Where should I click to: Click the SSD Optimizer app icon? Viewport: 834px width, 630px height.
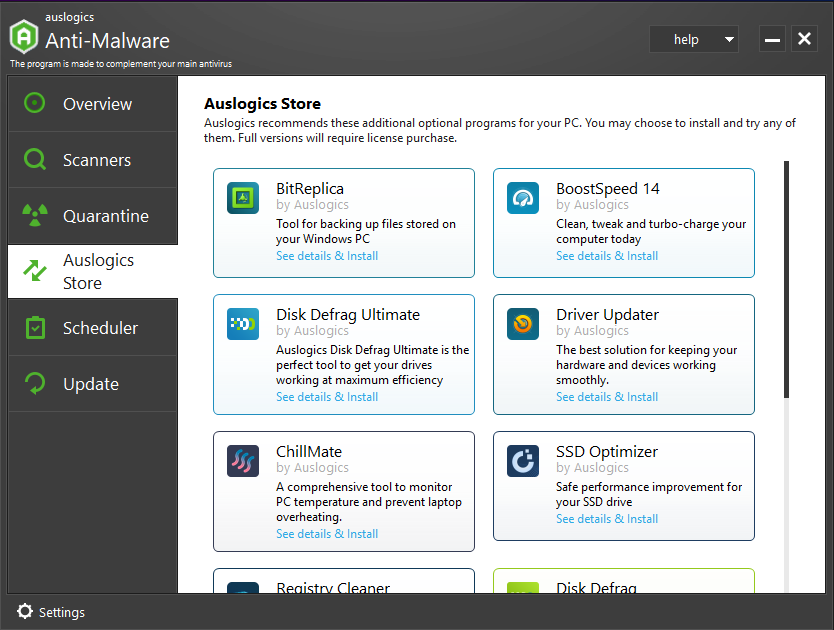click(x=523, y=461)
